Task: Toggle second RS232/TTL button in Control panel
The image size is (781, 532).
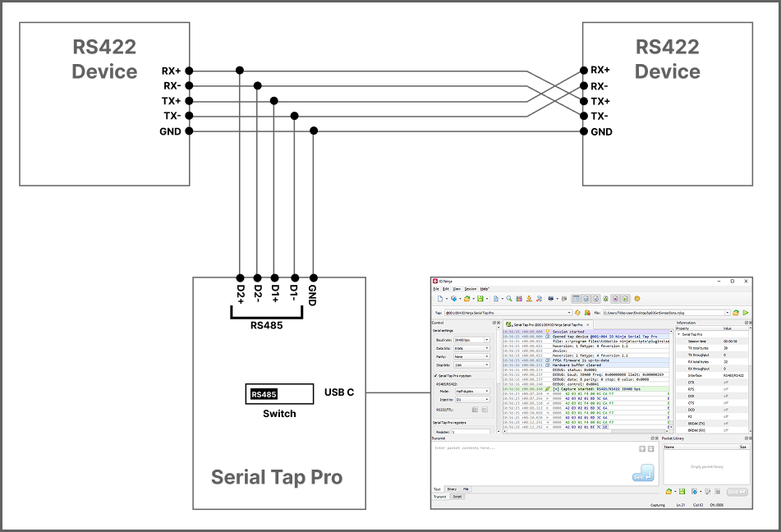Action: tap(485, 410)
